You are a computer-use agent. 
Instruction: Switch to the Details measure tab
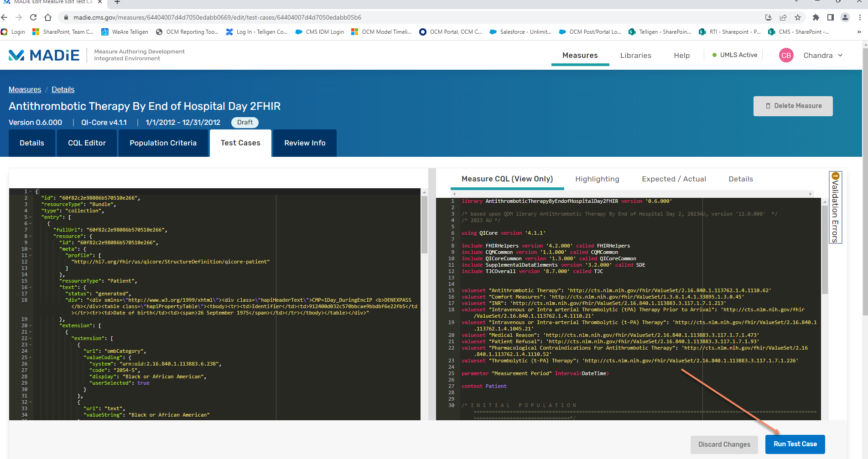pos(32,143)
